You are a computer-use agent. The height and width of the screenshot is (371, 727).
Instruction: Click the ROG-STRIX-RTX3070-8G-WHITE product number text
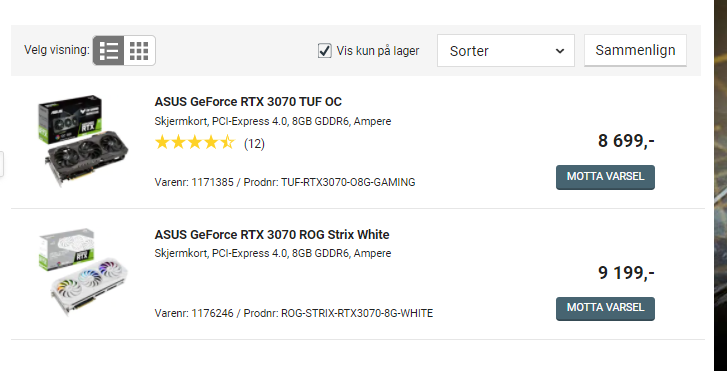pyautogui.click(x=357, y=313)
